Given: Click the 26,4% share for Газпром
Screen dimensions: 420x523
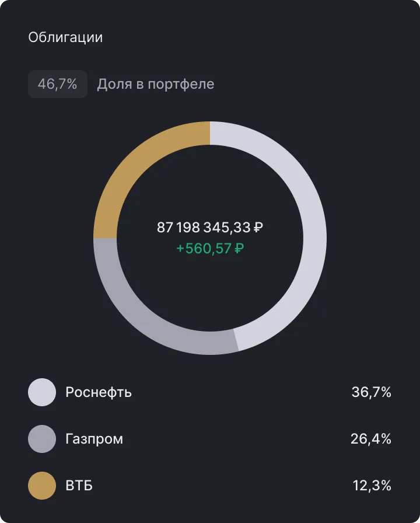Looking at the screenshot, I should point(371,439).
